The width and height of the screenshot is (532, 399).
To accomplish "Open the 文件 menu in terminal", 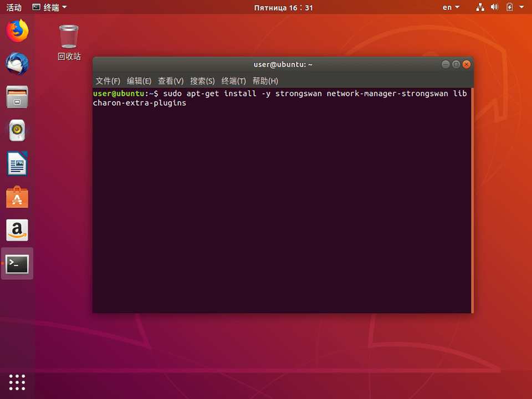I will tap(109, 81).
